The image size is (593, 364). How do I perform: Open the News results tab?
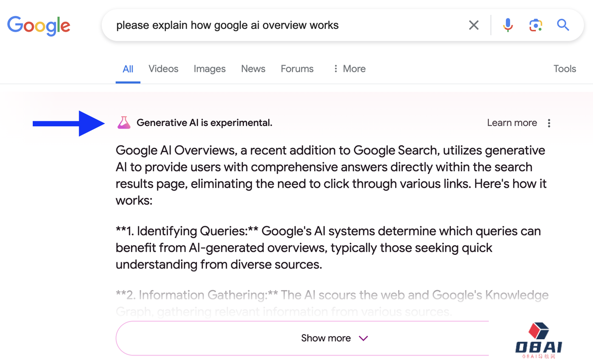click(x=253, y=69)
